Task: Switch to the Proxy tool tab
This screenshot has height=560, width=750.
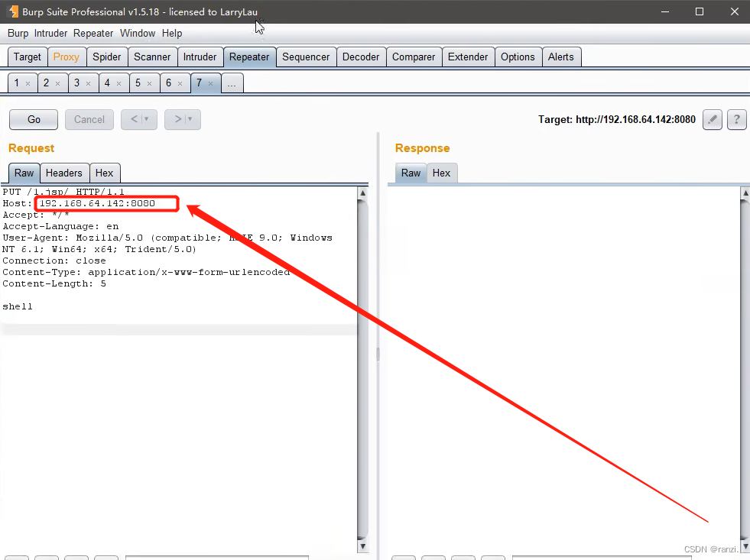Action: [66, 57]
